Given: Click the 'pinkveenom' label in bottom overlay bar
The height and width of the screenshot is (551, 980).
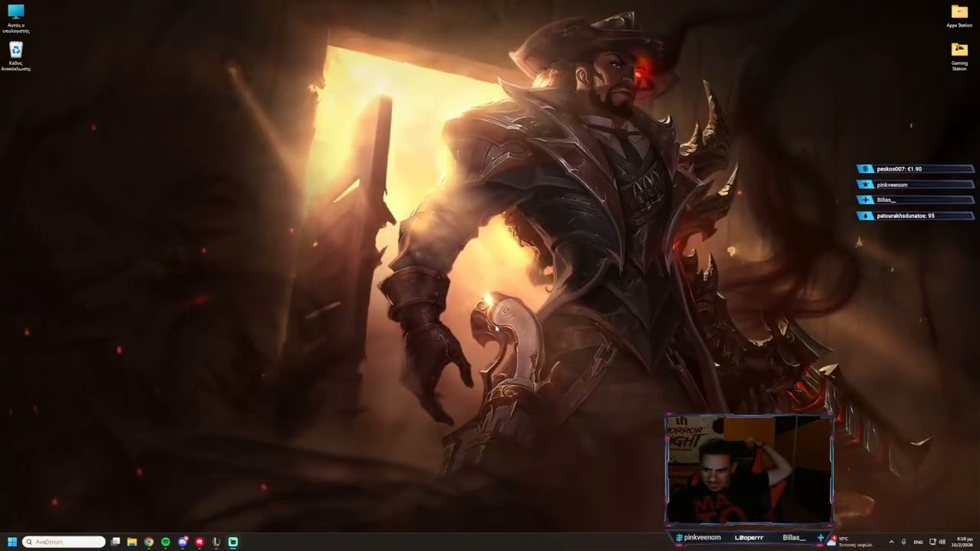Looking at the screenshot, I should [702, 538].
